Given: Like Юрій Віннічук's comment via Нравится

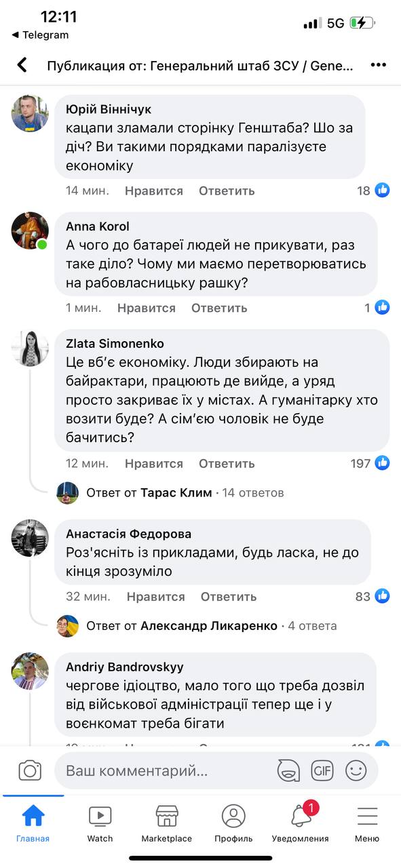Looking at the screenshot, I should [153, 191].
